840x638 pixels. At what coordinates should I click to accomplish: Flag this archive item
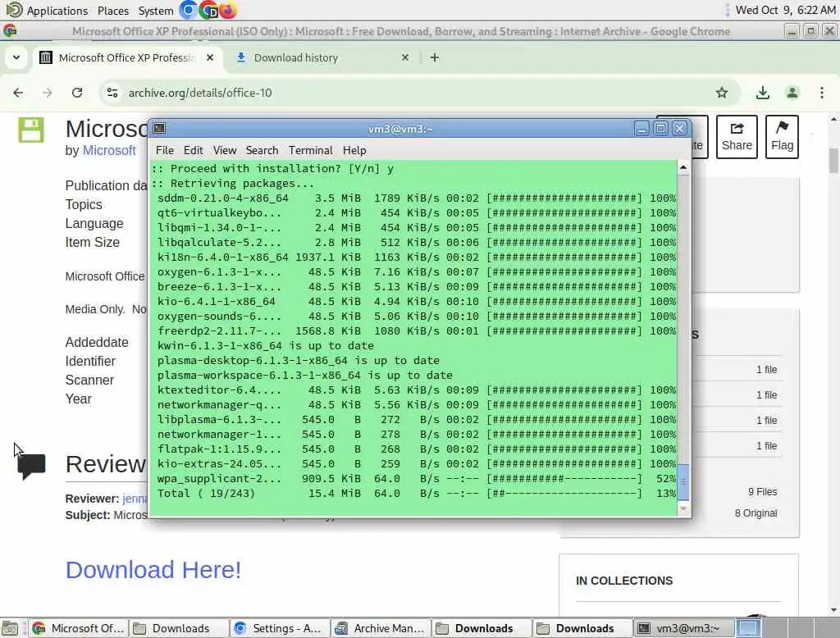tap(782, 137)
